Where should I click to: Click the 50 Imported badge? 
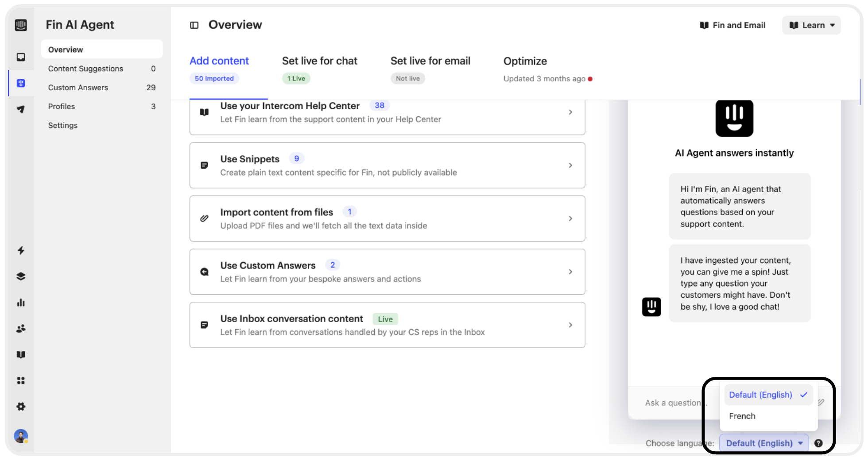pos(214,79)
